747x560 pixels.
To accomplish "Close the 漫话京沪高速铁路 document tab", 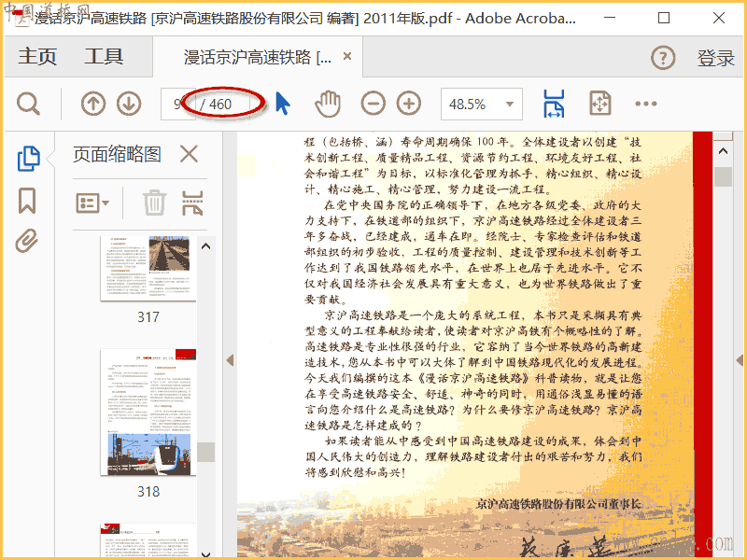I will point(347,56).
